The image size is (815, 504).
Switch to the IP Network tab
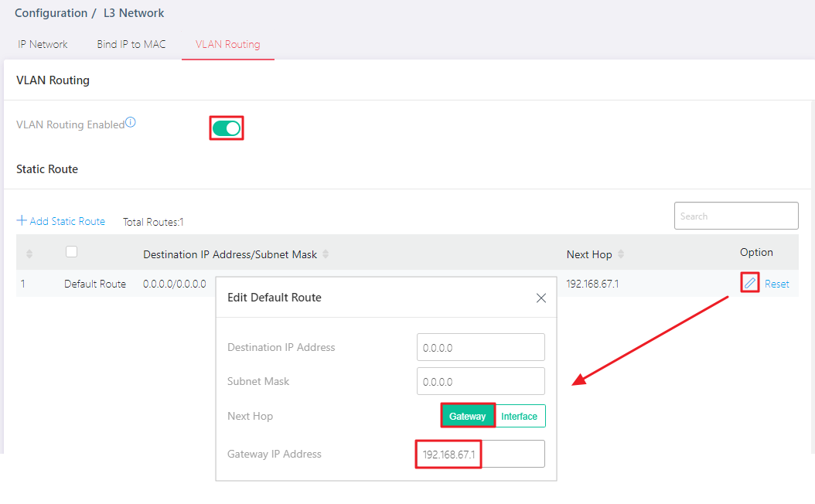point(43,44)
